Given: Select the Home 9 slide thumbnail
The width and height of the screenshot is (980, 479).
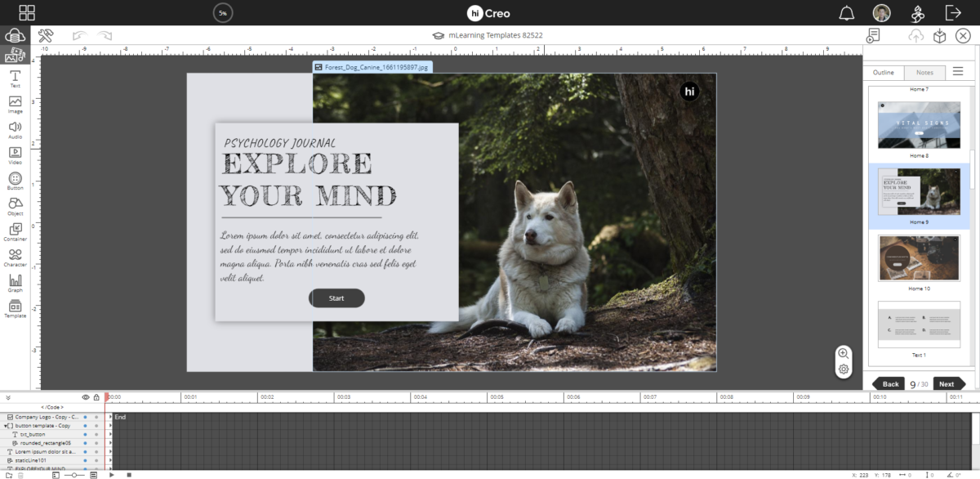Looking at the screenshot, I should pyautogui.click(x=919, y=192).
